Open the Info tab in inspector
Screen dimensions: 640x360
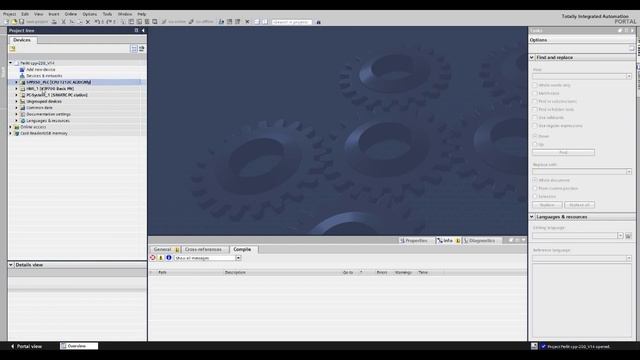pos(448,241)
